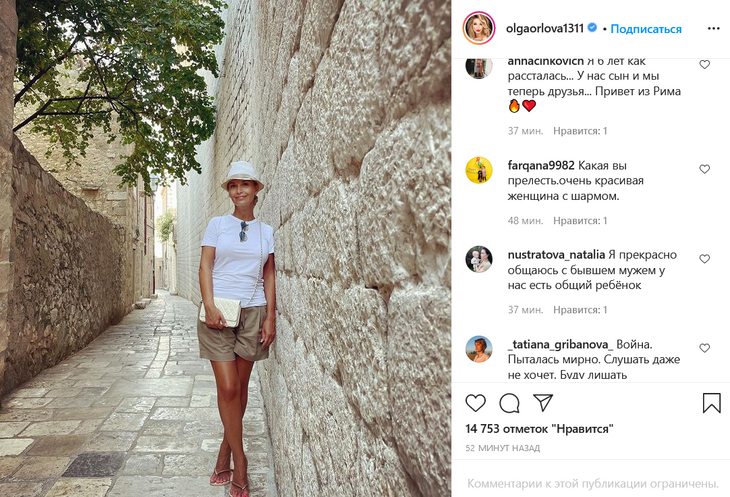The width and height of the screenshot is (730, 497).
Task: Open olgaorlova1311 profile avatar
Action: pyautogui.click(x=479, y=28)
